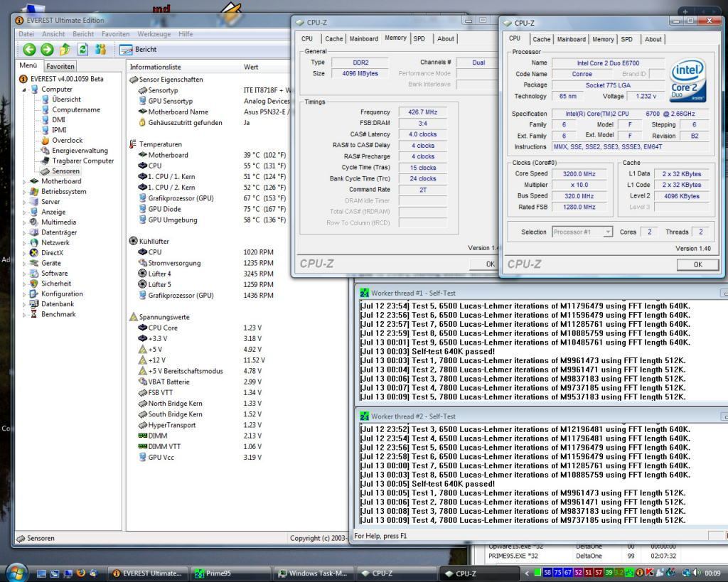This screenshot has height=582, width=728.
Task: Expand the Anzeige tree node
Action: click(x=24, y=212)
